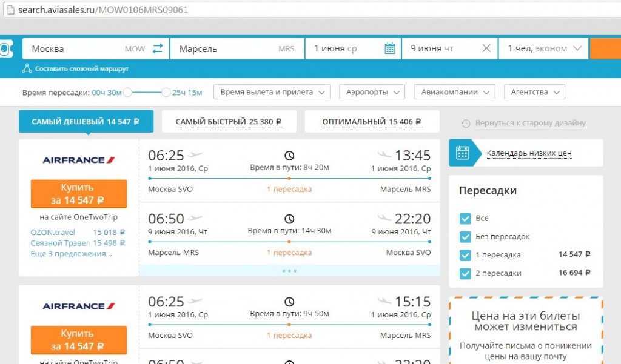Uncheck the 1 пересадка checkbox
This screenshot has width=621, height=364.
tap(465, 255)
